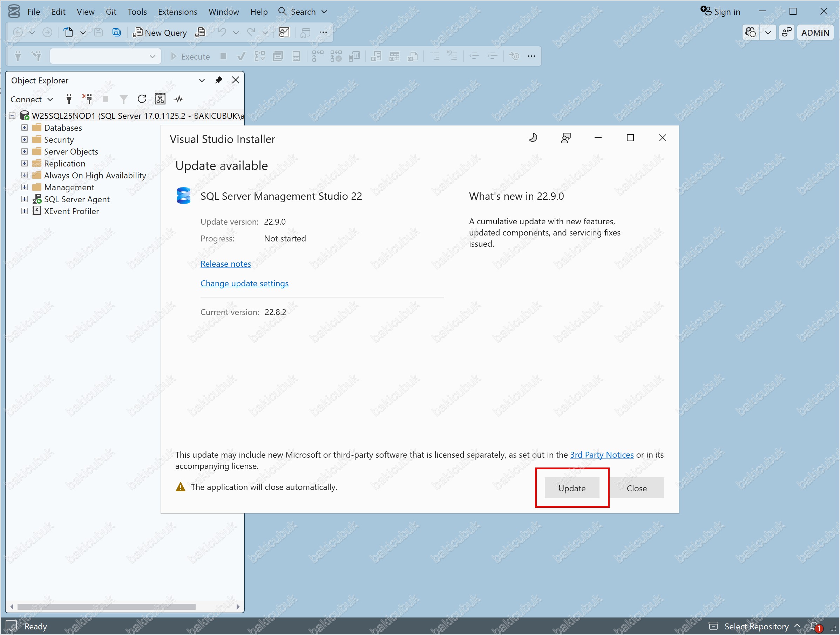The image size is (840, 635).
Task: Toggle dark theme moon icon in installer
Action: click(x=533, y=138)
